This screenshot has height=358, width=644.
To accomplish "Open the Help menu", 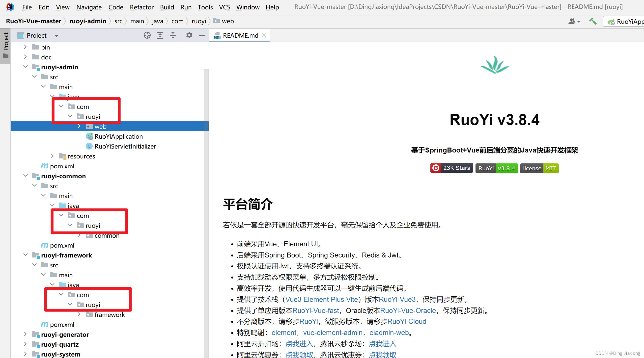I will [x=272, y=7].
